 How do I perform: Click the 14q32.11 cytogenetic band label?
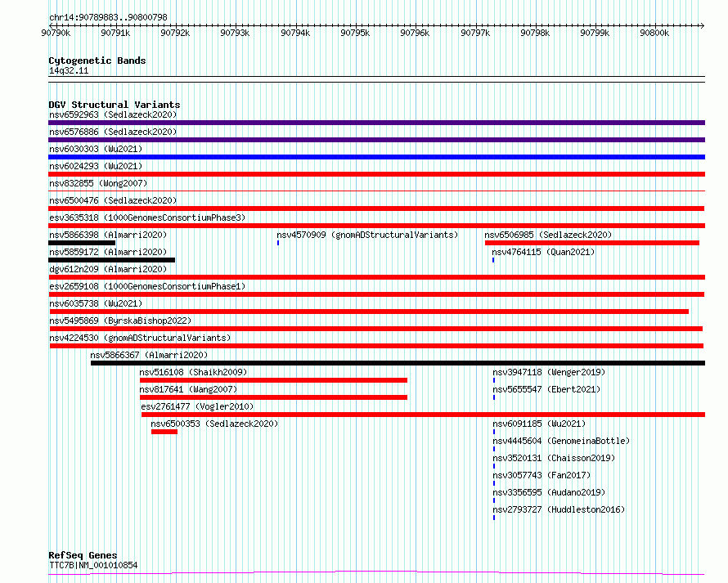coord(69,70)
